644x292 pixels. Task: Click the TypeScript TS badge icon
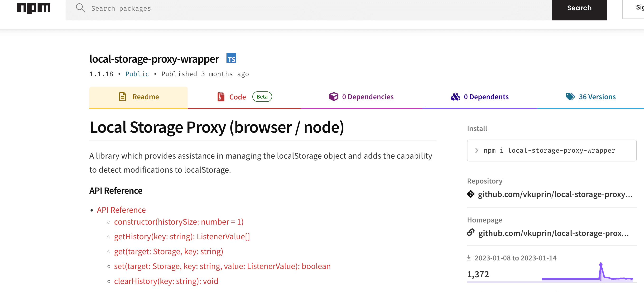click(231, 58)
